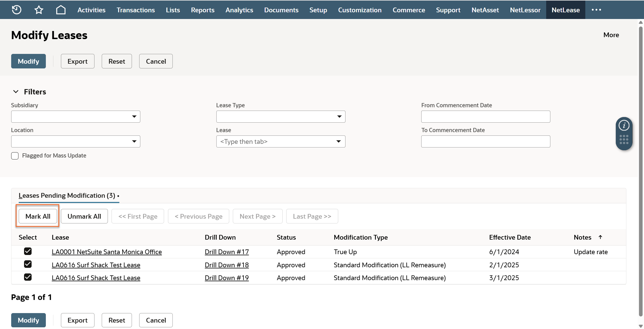
Task: Open the Transactions menu
Action: point(136,10)
